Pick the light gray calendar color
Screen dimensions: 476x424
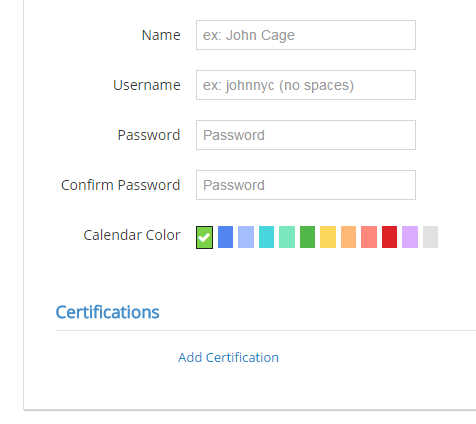point(430,237)
